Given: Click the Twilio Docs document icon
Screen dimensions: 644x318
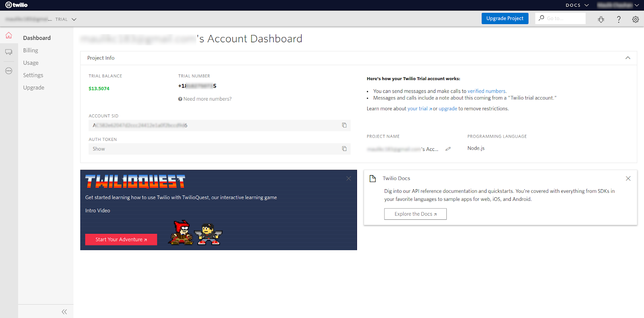Looking at the screenshot, I should (x=373, y=178).
